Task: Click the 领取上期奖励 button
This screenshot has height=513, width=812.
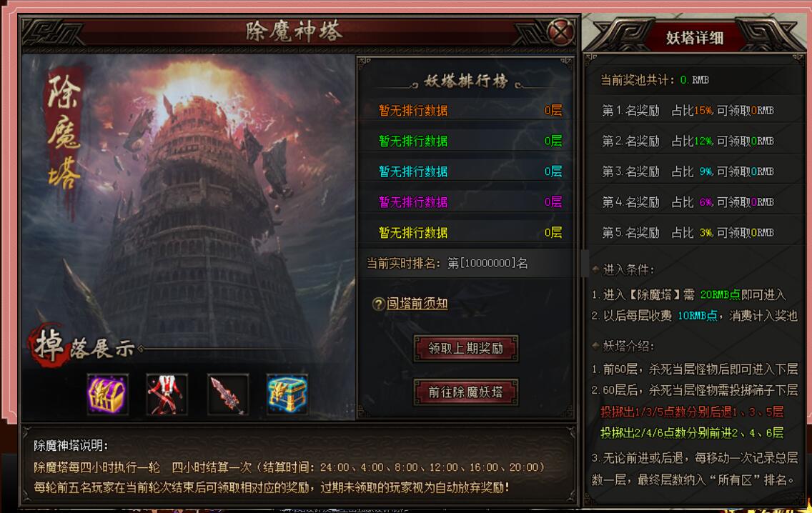Action: [465, 349]
